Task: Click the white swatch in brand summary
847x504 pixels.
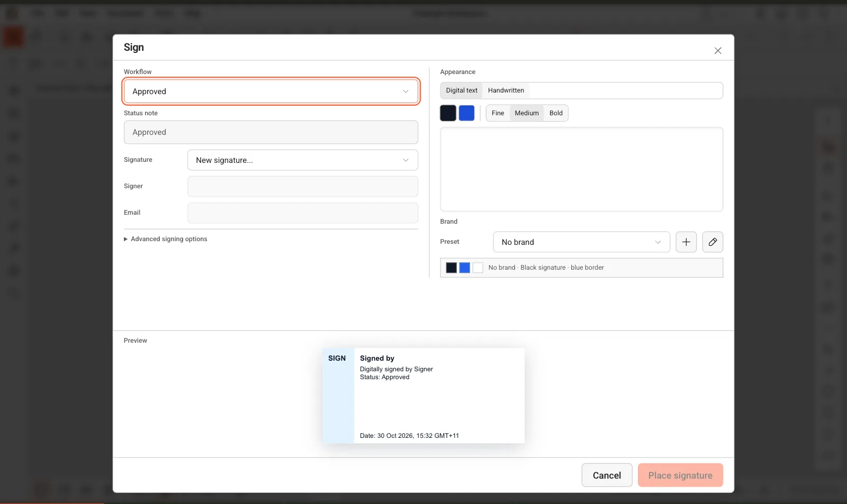Action: pos(478,268)
